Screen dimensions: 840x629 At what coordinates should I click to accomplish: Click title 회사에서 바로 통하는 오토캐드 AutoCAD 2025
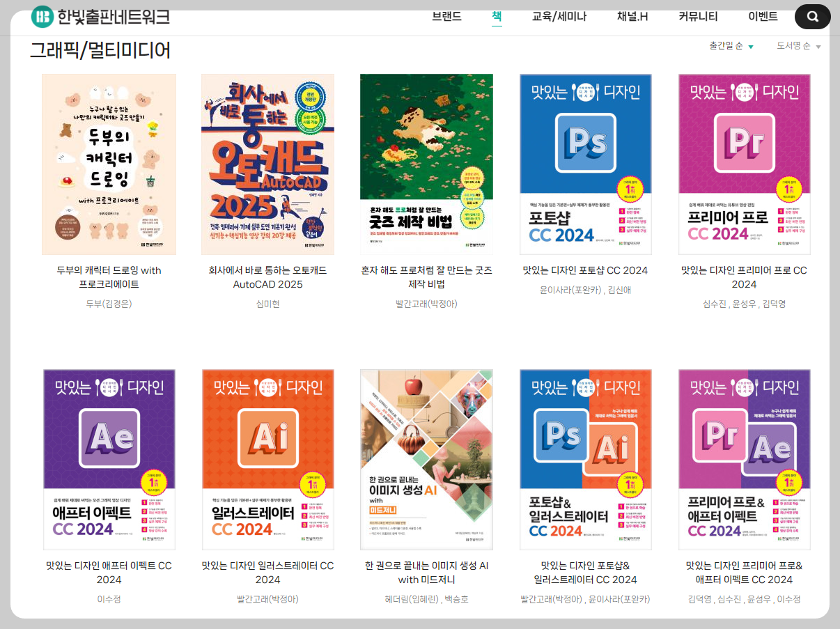pos(267,277)
